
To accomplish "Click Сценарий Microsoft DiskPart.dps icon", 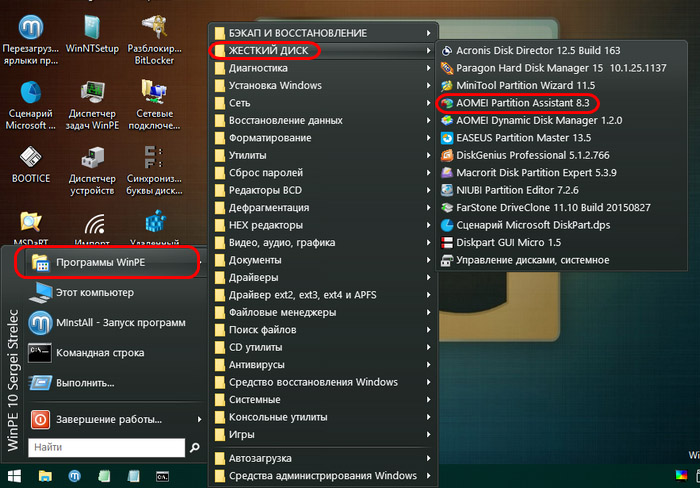I will click(446, 225).
